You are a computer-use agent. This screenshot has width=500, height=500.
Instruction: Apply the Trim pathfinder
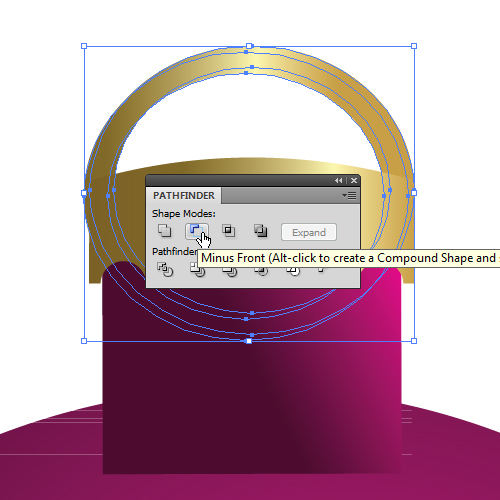coord(197,270)
